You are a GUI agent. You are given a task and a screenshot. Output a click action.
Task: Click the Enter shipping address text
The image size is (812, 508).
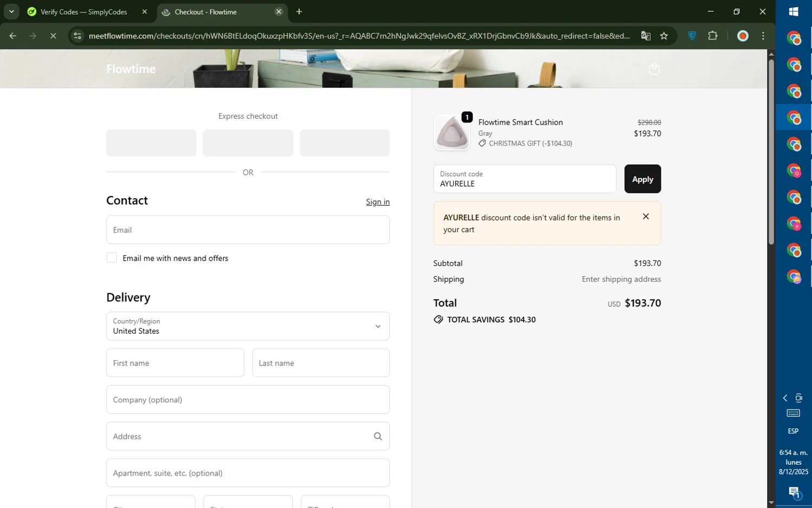coord(621,279)
